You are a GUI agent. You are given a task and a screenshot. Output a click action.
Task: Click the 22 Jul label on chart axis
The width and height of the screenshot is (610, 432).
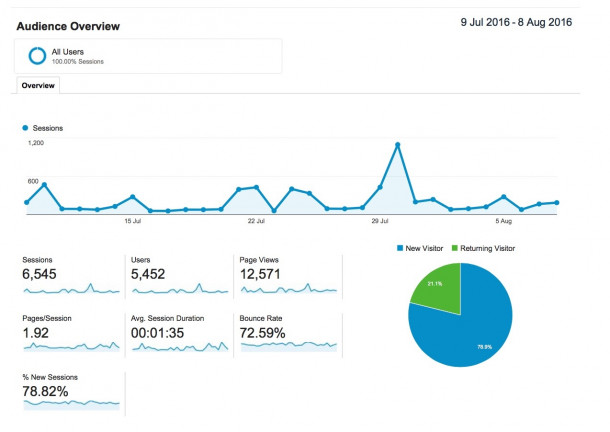(254, 220)
